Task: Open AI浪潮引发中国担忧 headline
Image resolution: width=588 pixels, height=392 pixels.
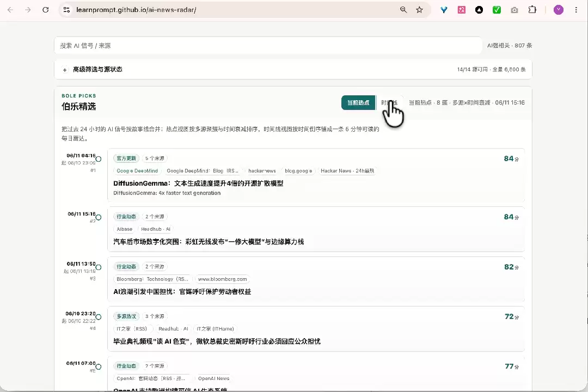Action: 182,291
